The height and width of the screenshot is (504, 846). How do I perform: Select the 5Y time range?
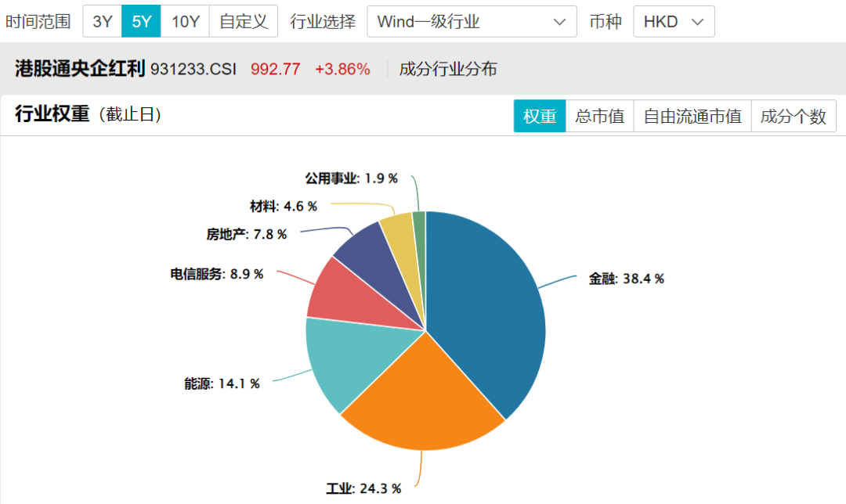pos(141,22)
